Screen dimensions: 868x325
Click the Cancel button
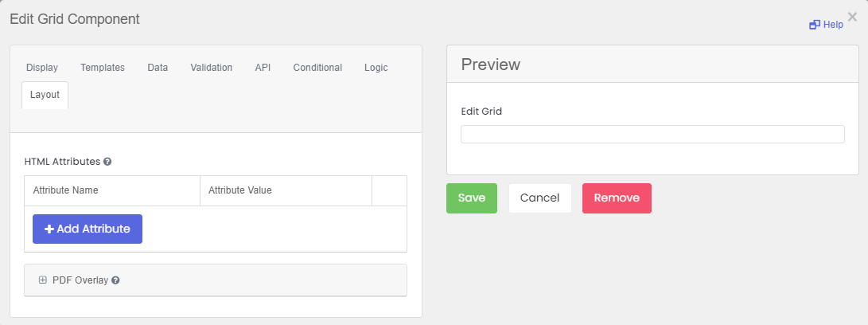point(539,198)
